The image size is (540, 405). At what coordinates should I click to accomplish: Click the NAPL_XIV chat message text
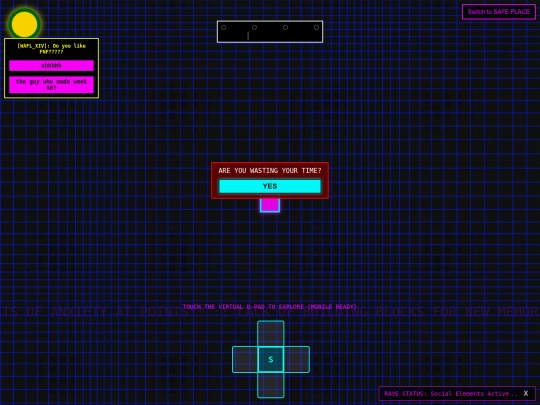(x=51, y=49)
